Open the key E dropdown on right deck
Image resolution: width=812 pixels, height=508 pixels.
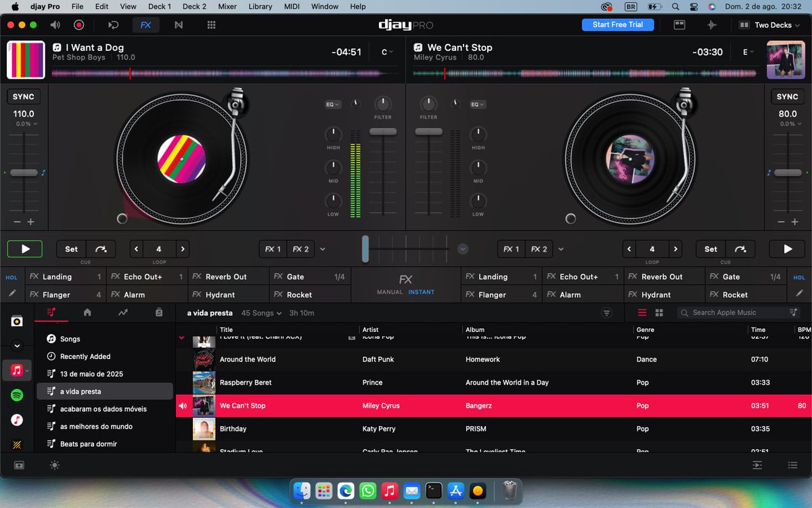click(748, 52)
